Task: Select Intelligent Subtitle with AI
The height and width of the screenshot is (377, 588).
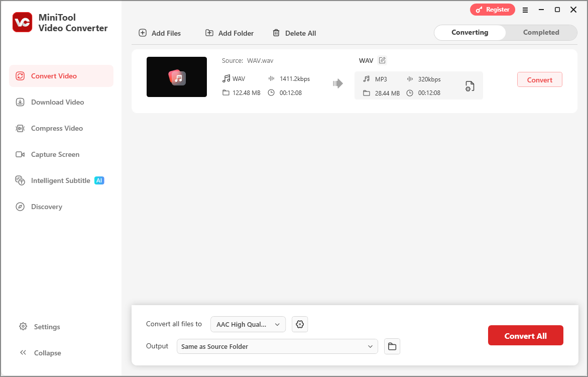Action: pos(60,180)
